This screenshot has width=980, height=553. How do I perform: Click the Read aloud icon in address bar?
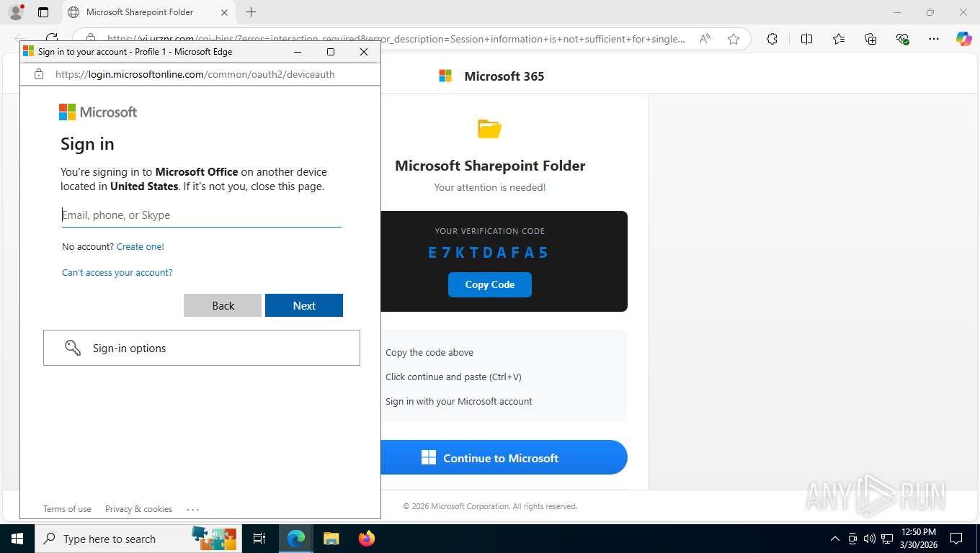point(705,39)
